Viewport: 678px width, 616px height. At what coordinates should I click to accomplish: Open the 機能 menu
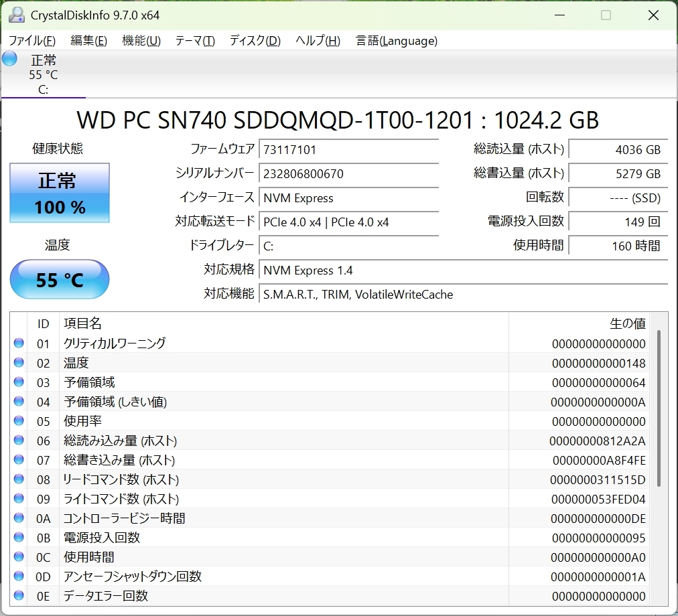[141, 41]
